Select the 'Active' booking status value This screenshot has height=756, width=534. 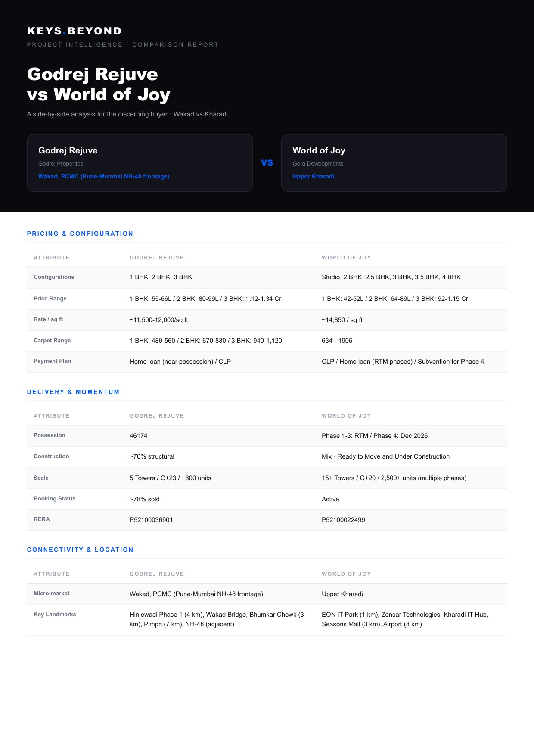[330, 499]
